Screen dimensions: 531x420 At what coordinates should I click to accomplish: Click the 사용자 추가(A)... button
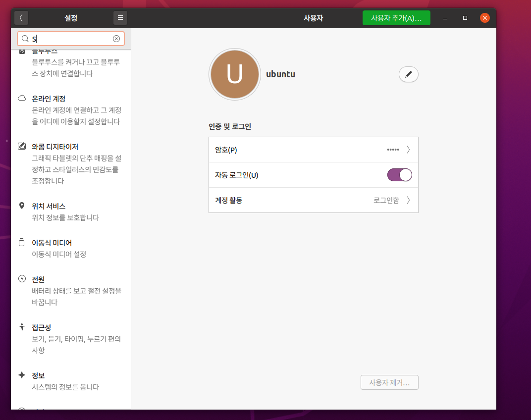tap(396, 18)
